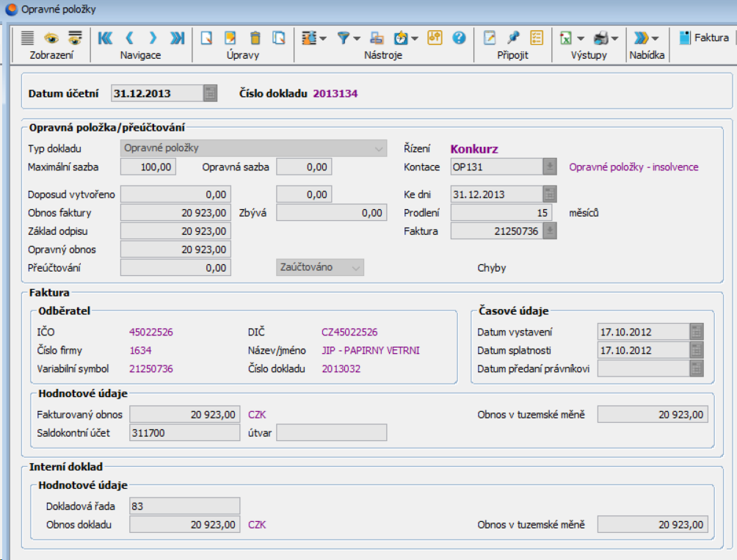Click the trash delete icon in Úpravy
Image resolution: width=737 pixels, height=560 pixels.
coord(255,37)
